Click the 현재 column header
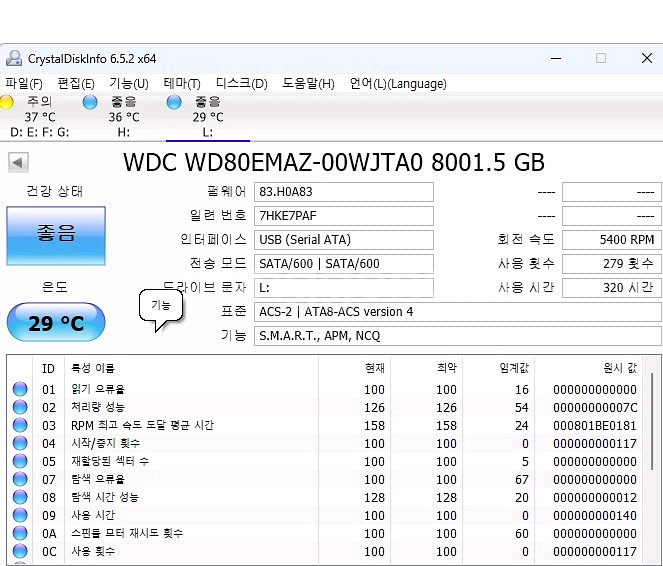 (x=354, y=369)
